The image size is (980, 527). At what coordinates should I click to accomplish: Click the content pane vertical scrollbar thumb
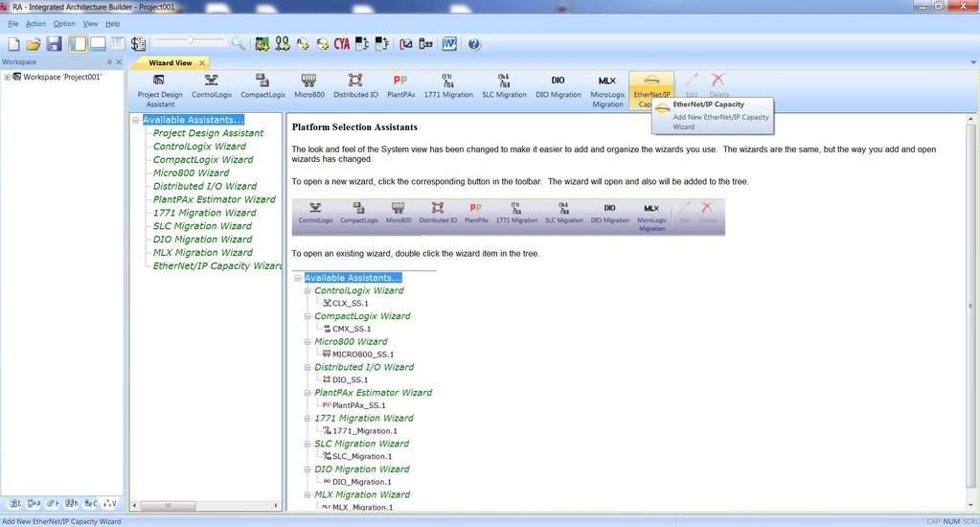[970, 306]
